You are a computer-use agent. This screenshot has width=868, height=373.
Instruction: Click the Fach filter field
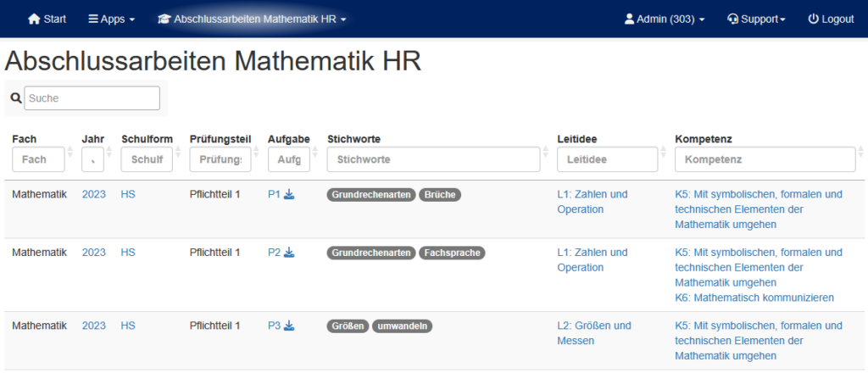pyautogui.click(x=38, y=159)
